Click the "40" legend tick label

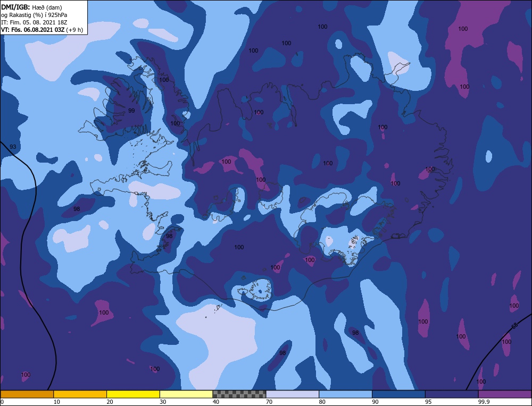tap(216, 402)
